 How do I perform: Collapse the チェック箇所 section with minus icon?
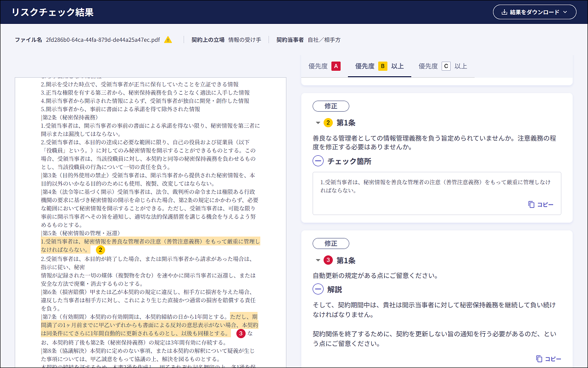[x=318, y=161]
